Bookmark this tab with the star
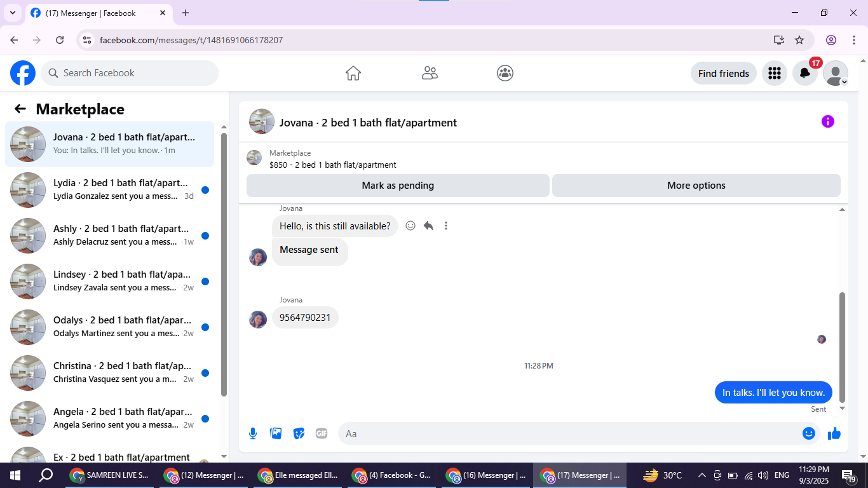 tap(799, 40)
